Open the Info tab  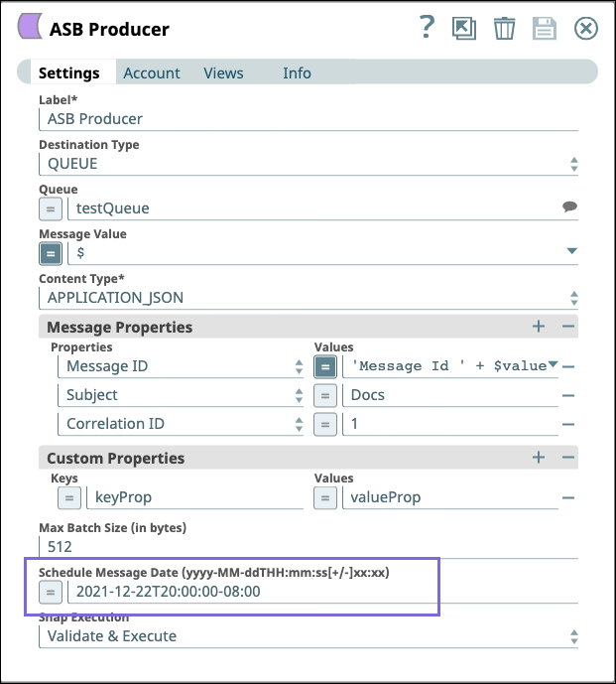tap(297, 72)
